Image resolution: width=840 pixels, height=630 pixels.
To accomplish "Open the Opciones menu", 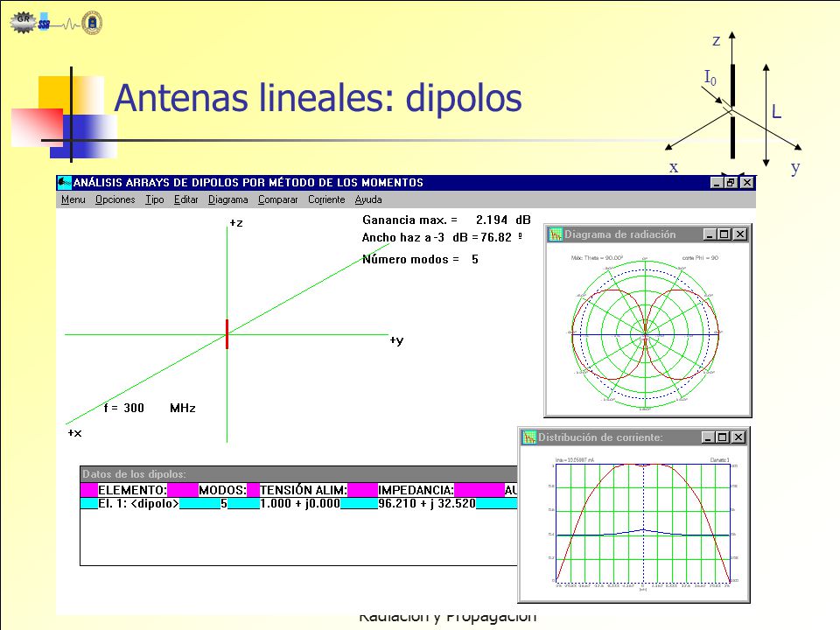I will point(115,199).
